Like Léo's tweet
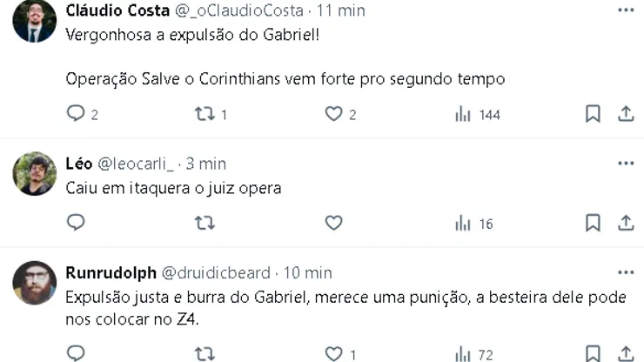The height and width of the screenshot is (362, 644). coord(333,223)
